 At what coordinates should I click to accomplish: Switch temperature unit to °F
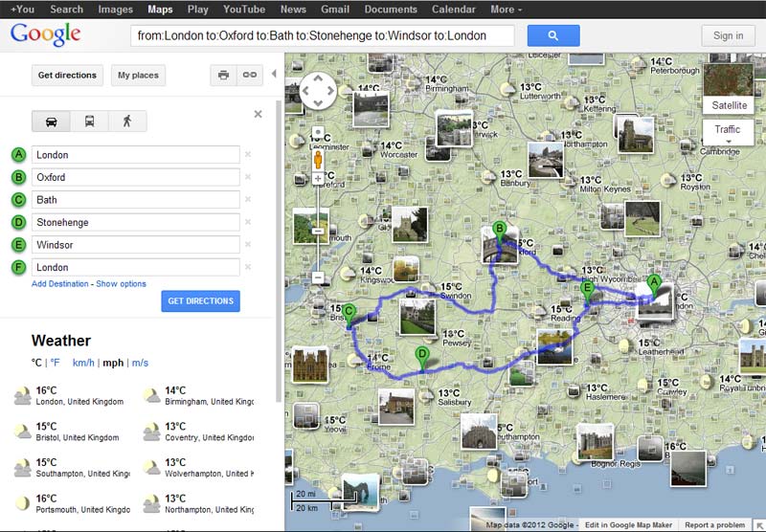point(55,363)
